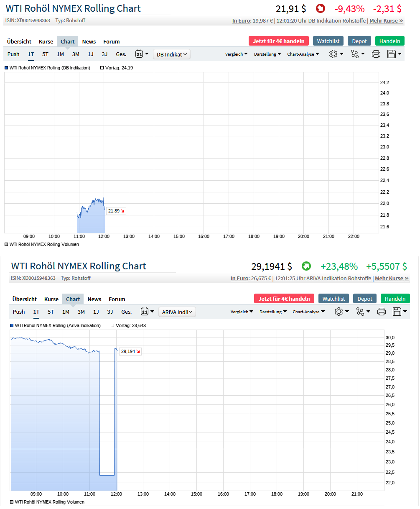Open the Forum tab on the lower chart
The image size is (420, 509).
(117, 299)
